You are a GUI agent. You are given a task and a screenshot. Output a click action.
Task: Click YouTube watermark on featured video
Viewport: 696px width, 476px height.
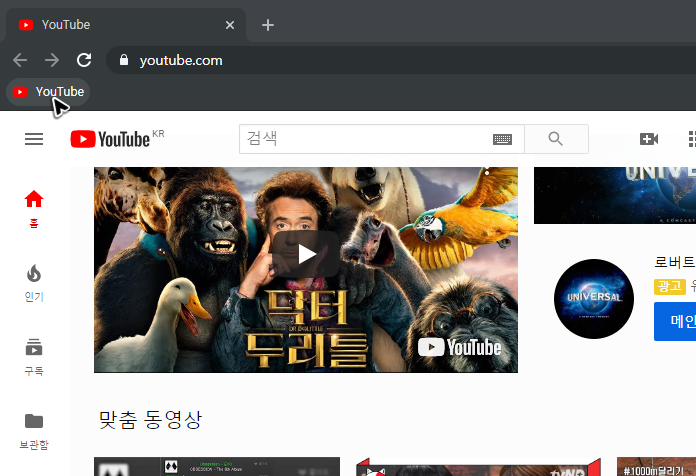click(x=459, y=347)
